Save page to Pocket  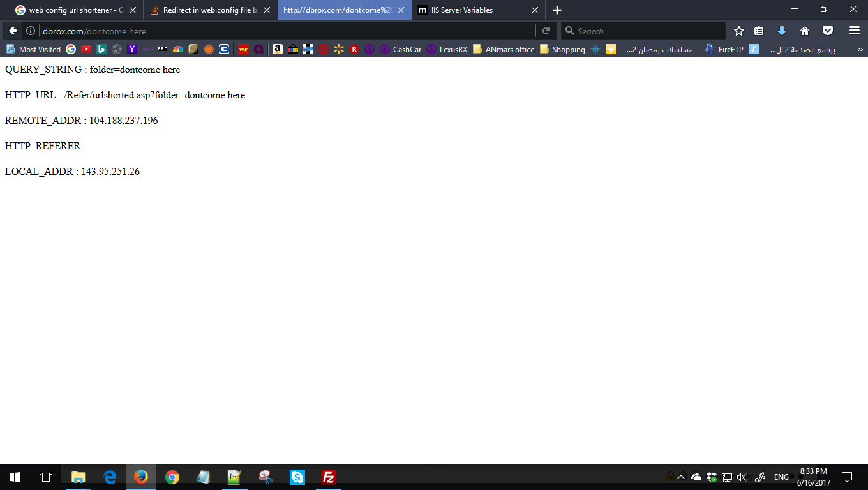click(x=827, y=31)
